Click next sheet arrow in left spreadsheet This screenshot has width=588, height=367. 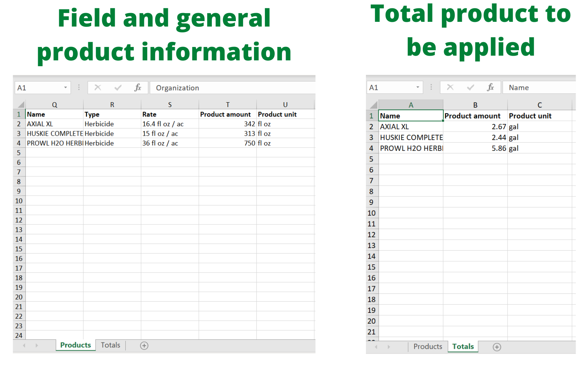point(37,346)
